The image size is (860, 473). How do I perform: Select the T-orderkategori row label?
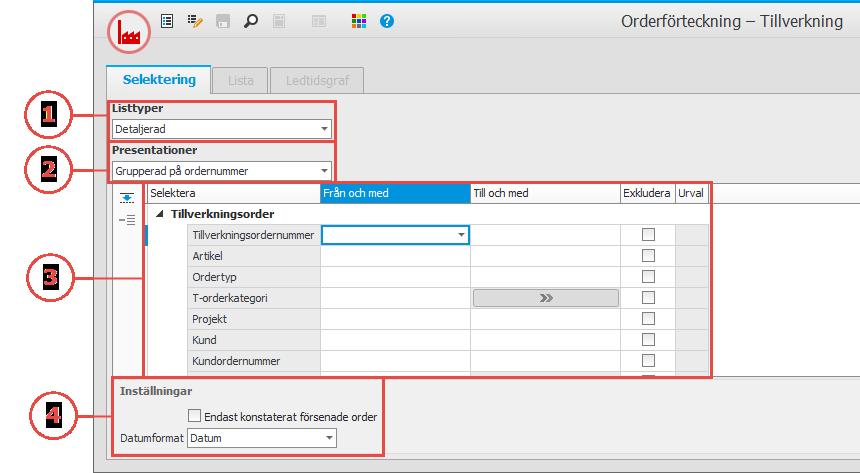(253, 298)
